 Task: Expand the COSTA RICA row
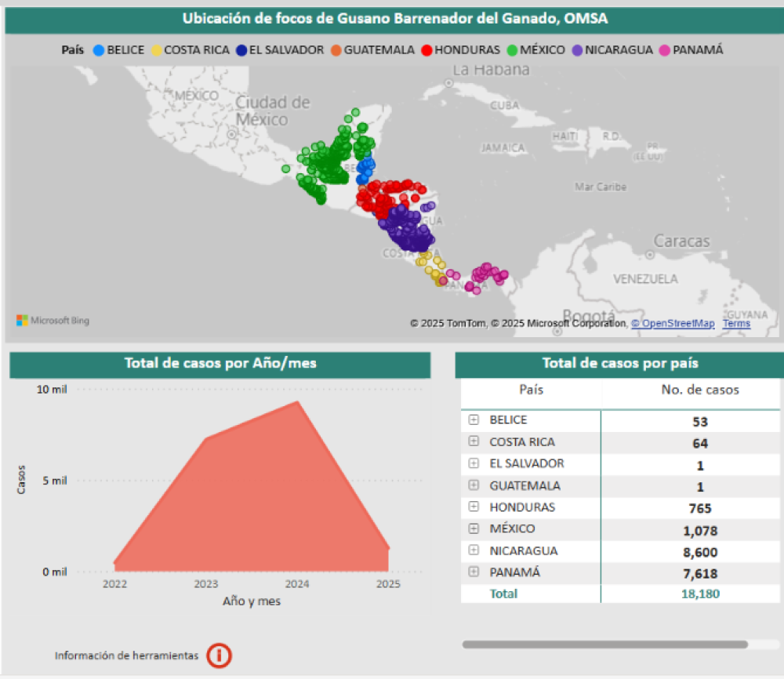pyautogui.click(x=474, y=441)
